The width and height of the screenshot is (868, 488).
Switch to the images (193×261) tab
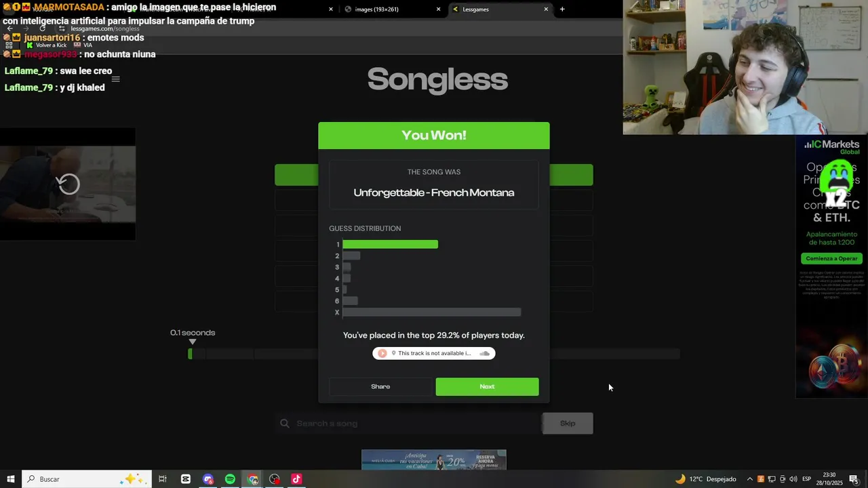point(393,9)
